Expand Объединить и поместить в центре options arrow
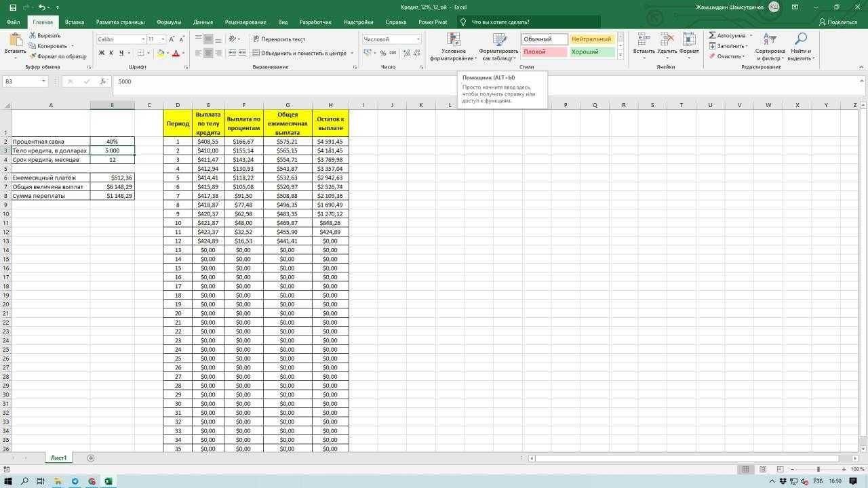The image size is (868, 488). coord(352,53)
